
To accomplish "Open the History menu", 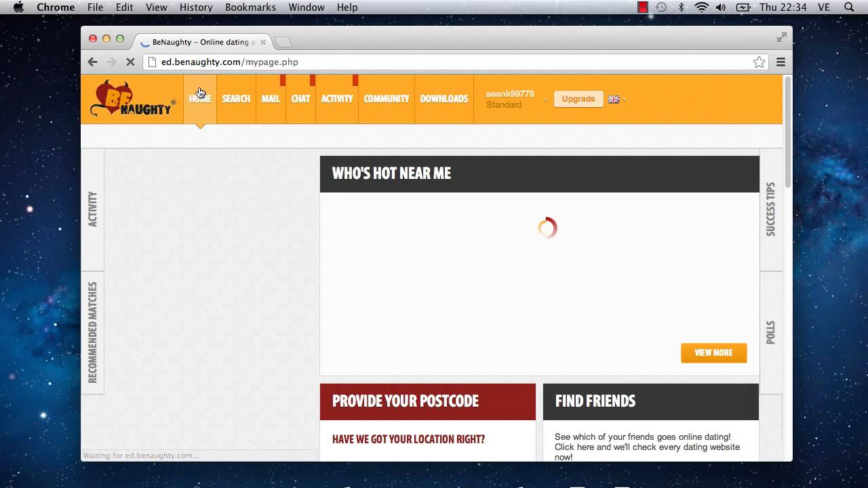I will coord(196,7).
